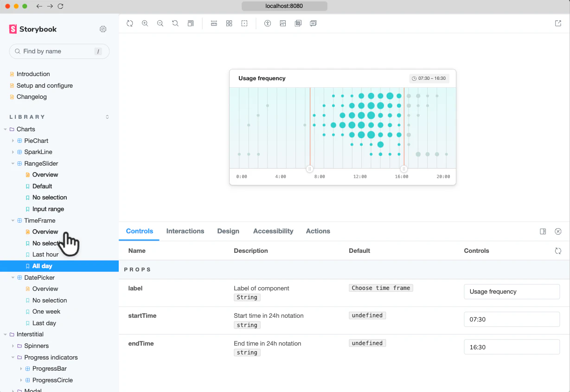Select the Last hour story
The width and height of the screenshot is (570, 392).
pos(45,255)
